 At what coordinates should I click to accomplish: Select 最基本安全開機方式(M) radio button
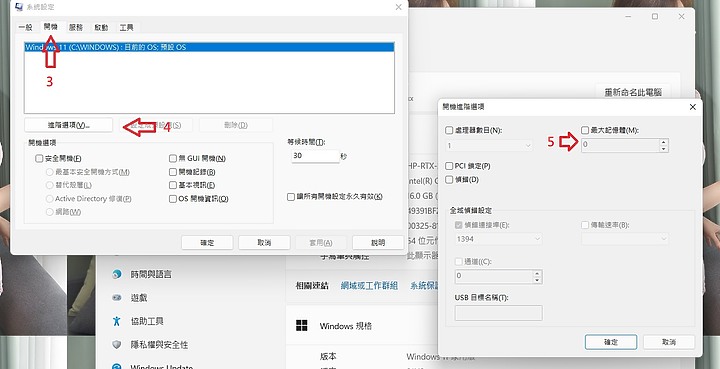tap(50, 172)
